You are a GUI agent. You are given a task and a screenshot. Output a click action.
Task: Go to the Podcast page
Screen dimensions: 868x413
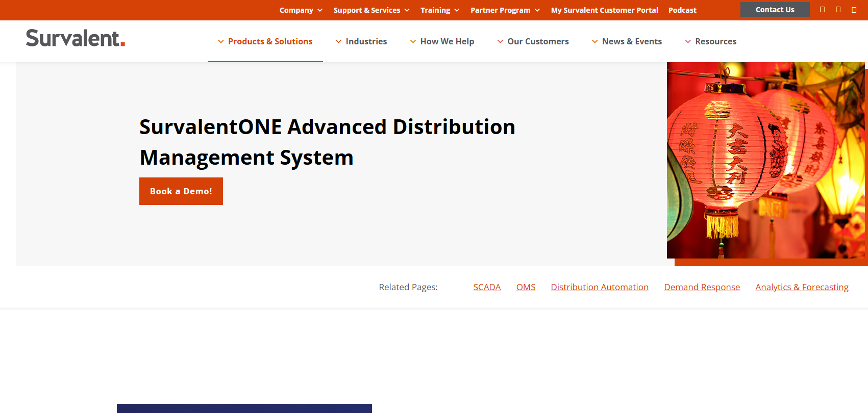682,10
